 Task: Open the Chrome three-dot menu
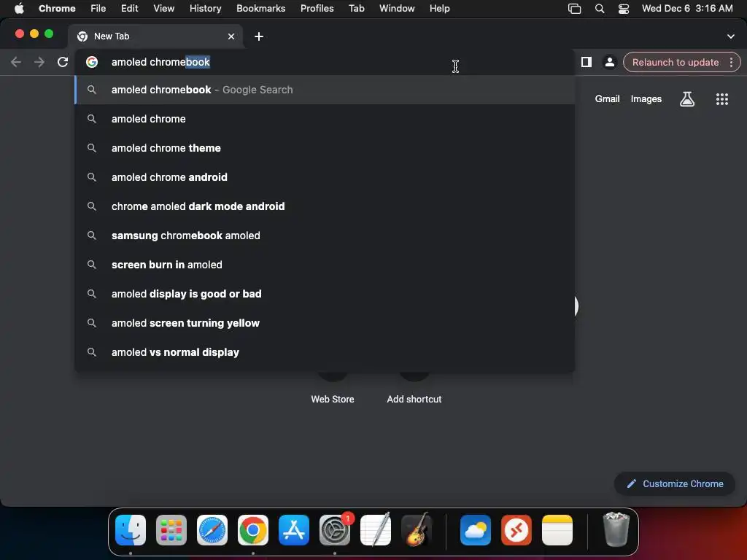(x=731, y=63)
